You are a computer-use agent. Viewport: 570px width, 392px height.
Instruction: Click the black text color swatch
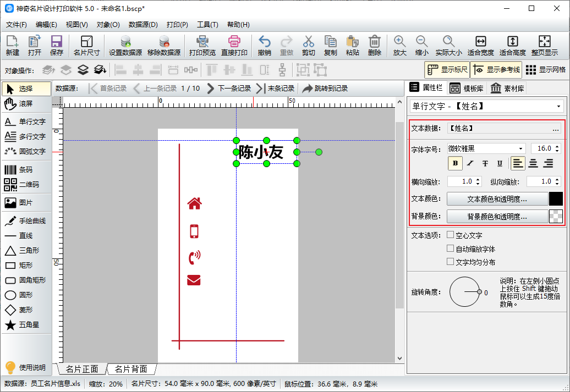(x=556, y=199)
